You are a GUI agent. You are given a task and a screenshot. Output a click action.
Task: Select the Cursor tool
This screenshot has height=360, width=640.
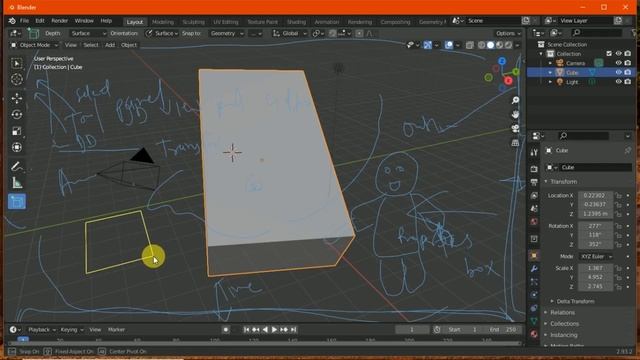coord(17,79)
